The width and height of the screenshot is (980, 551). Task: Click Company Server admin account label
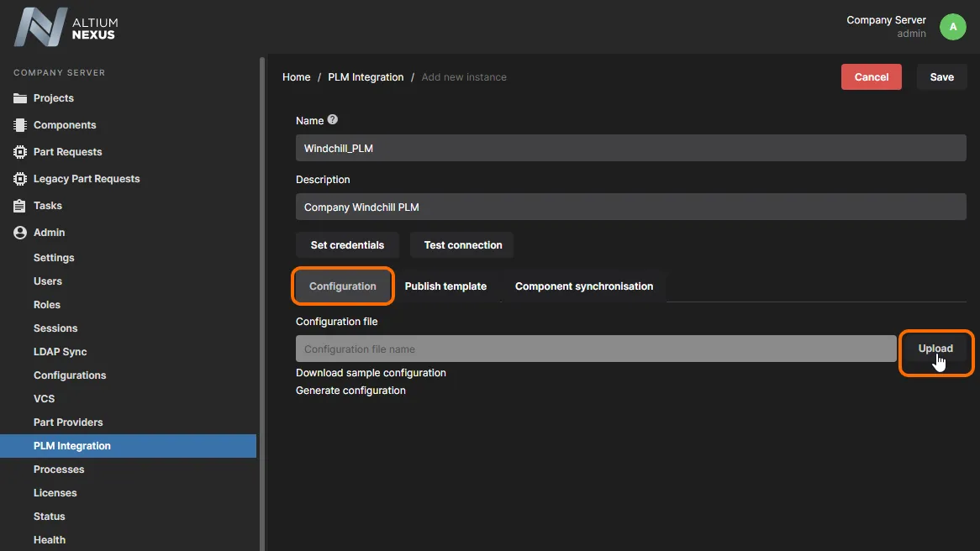[x=886, y=27]
